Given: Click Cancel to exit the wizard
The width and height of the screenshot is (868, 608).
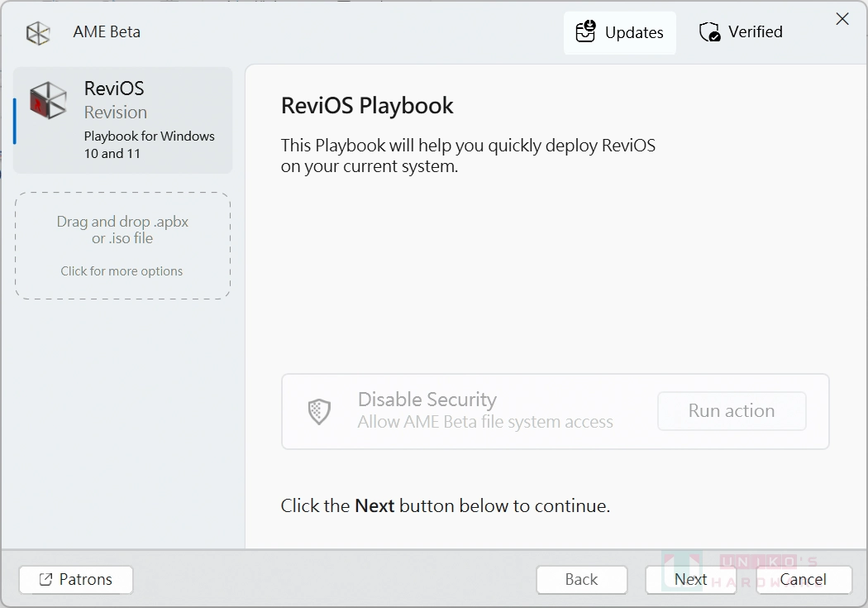Looking at the screenshot, I should coord(803,579).
